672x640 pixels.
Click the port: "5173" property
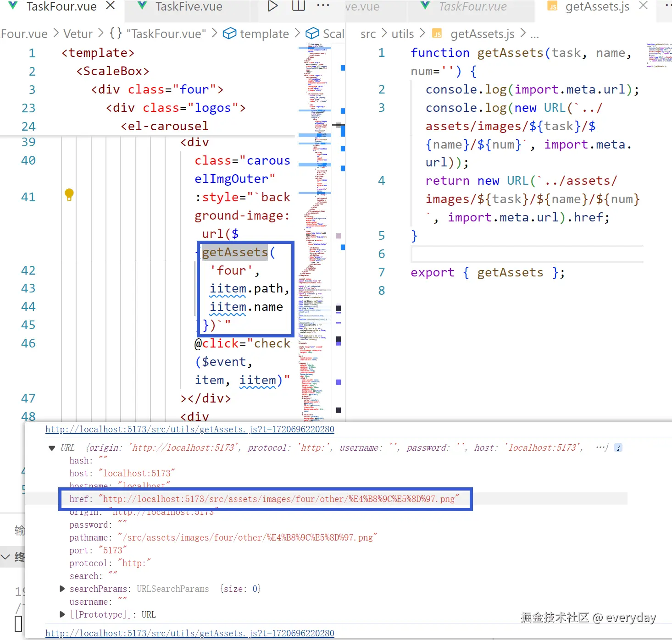point(98,550)
